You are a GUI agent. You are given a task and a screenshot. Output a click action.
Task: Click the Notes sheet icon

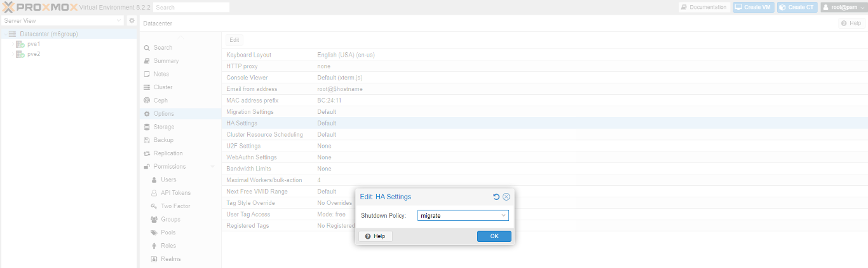pos(147,74)
